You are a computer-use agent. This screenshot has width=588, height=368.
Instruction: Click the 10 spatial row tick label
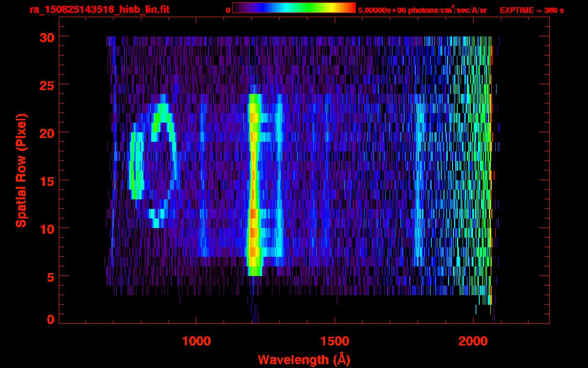tap(46, 229)
